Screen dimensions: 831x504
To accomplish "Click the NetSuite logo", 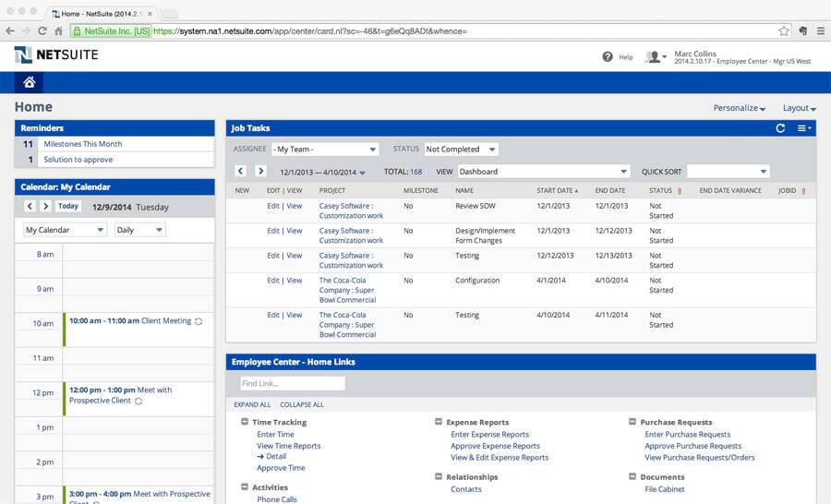I will point(56,54).
